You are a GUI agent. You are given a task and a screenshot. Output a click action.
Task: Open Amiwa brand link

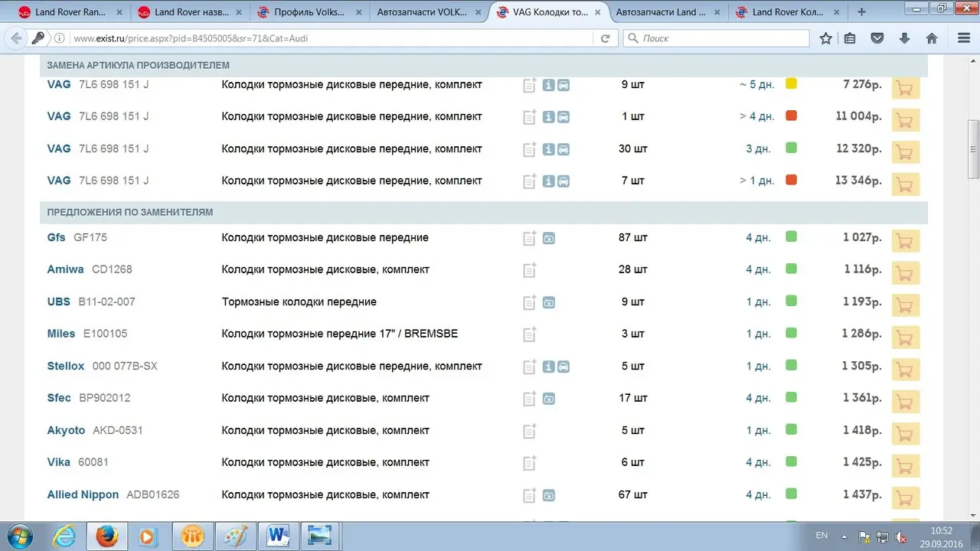[66, 269]
